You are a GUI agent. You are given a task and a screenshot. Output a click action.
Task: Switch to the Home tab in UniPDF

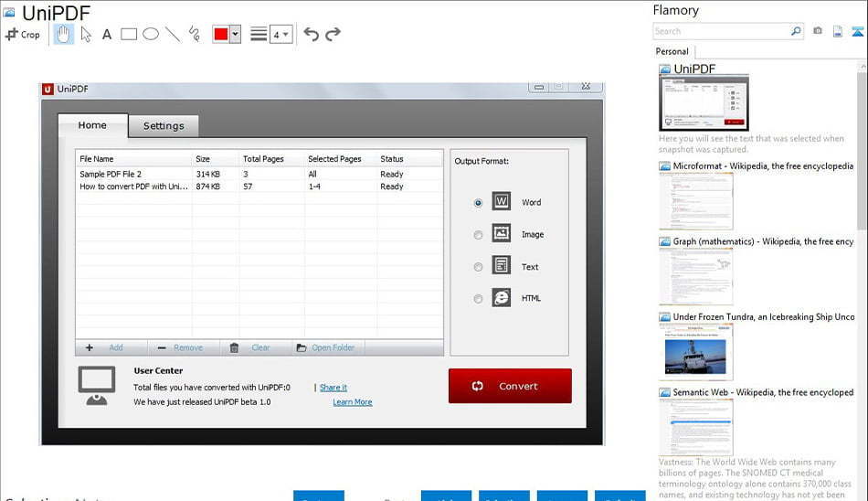click(x=92, y=125)
